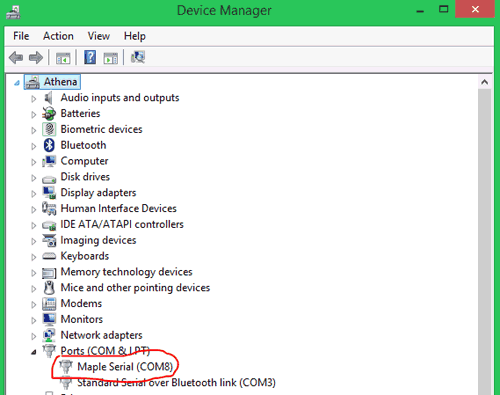Click the IDE ATA/ATAPI controllers icon
The height and width of the screenshot is (395, 500).
[x=49, y=226]
